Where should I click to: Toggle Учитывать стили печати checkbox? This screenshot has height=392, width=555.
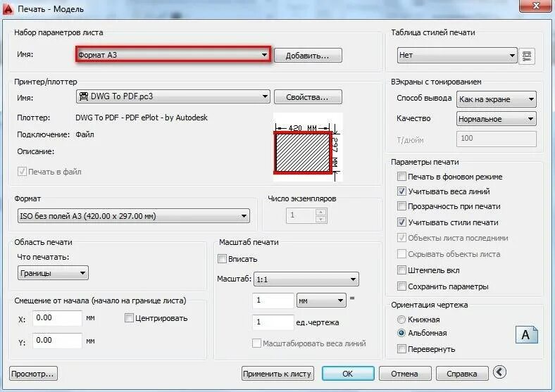click(x=401, y=222)
